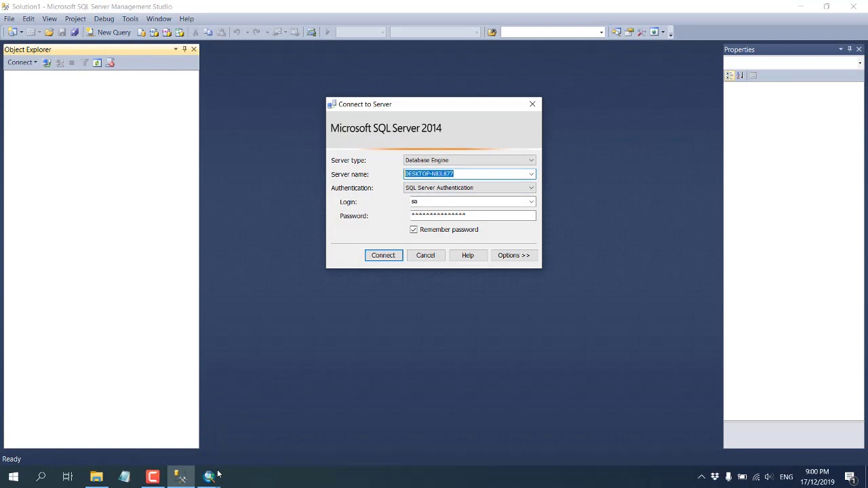Click the Disconnect icon in Object Explorer toolbar
The image size is (868, 488).
tap(60, 62)
